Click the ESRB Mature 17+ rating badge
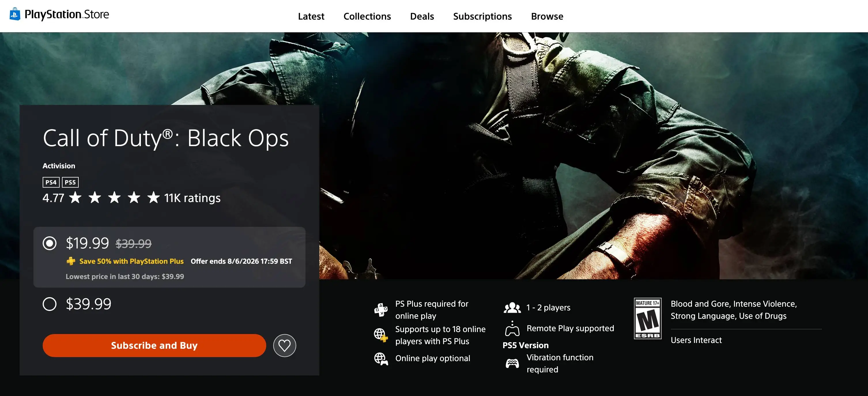The height and width of the screenshot is (396, 868). tap(647, 318)
